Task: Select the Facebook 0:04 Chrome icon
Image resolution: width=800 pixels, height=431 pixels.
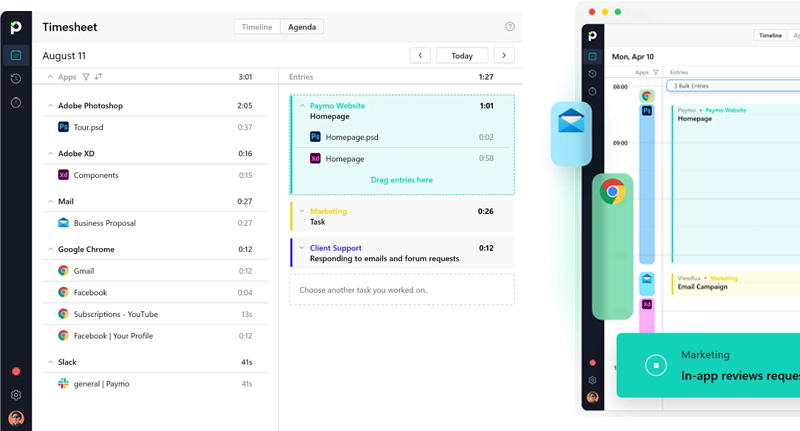Action: 63,292
